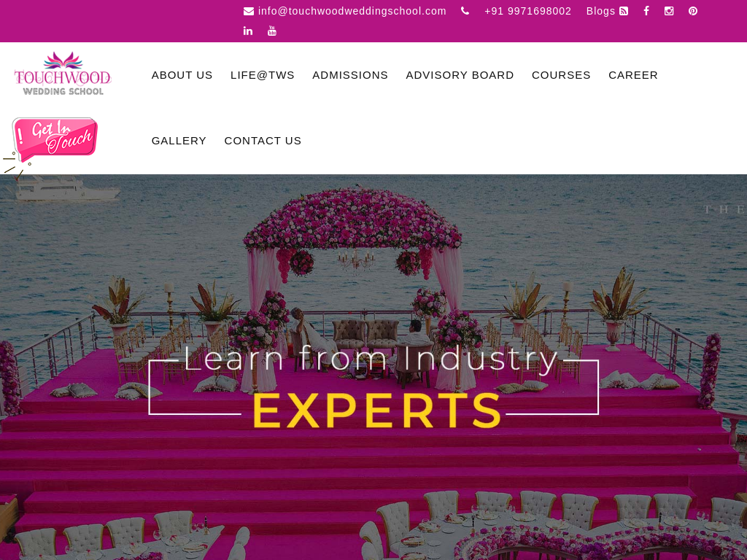Click the phone handset icon
The image size is (747, 560).
click(465, 11)
